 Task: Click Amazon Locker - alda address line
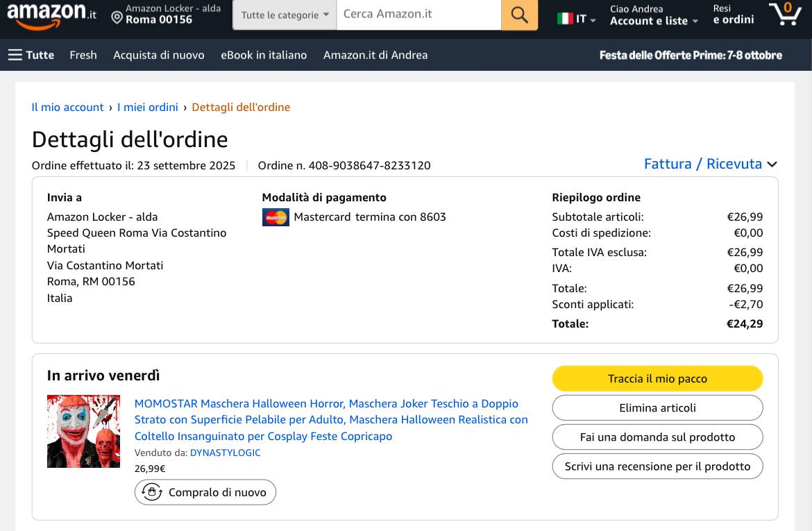(102, 217)
